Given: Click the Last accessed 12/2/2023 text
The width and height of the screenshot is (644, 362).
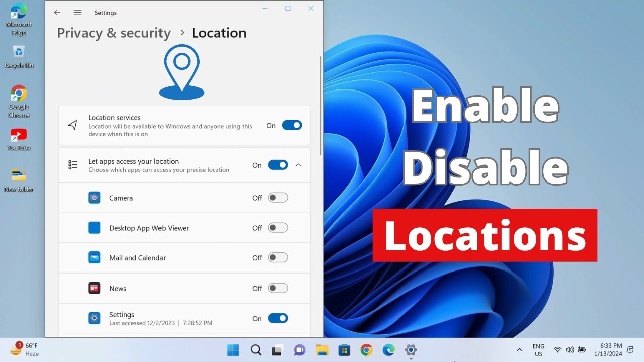Looking at the screenshot, I should (x=161, y=323).
